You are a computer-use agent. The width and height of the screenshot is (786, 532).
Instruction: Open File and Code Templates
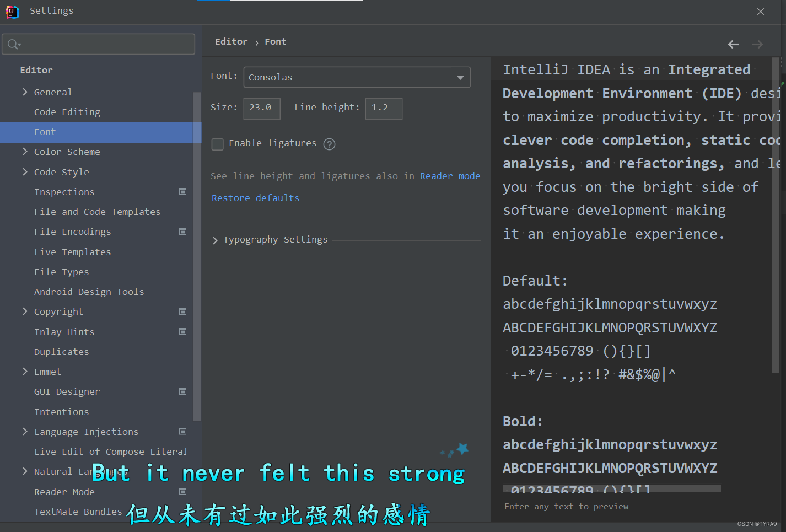(98, 212)
